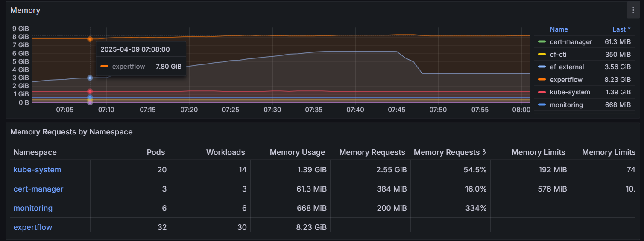Click the Memory Requests by Namespace panel title
Viewport: 644px width, 241px height.
tap(71, 132)
